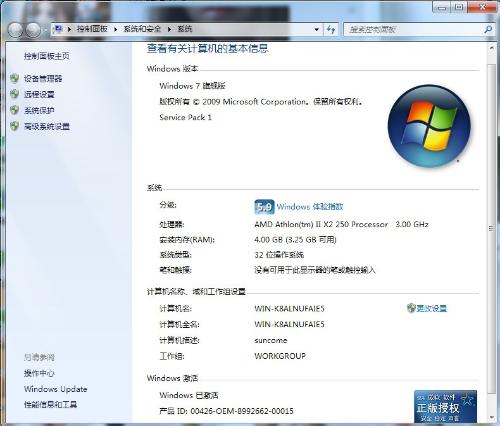
Task: Open 系统保护 link
Action: [x=39, y=110]
